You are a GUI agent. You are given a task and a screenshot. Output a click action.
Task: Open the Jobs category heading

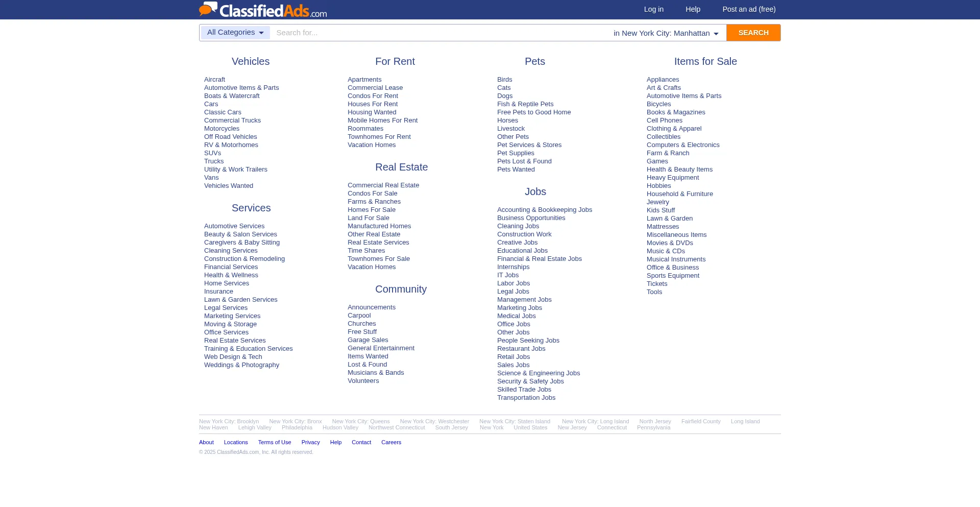[535, 191]
